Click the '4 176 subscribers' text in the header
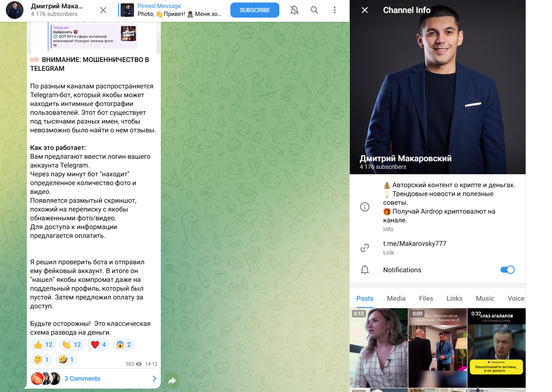 [x=54, y=14]
